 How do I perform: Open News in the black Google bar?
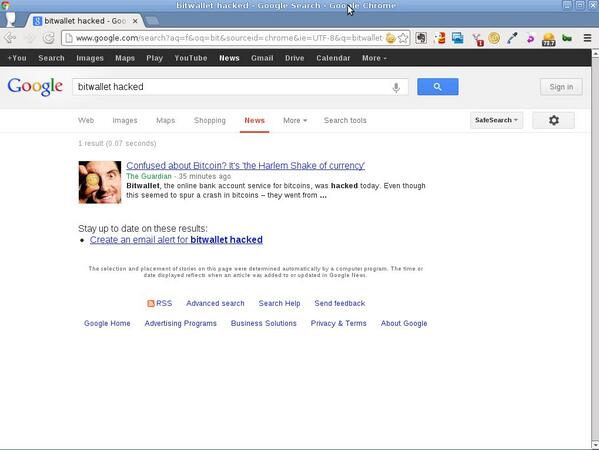pyautogui.click(x=229, y=58)
